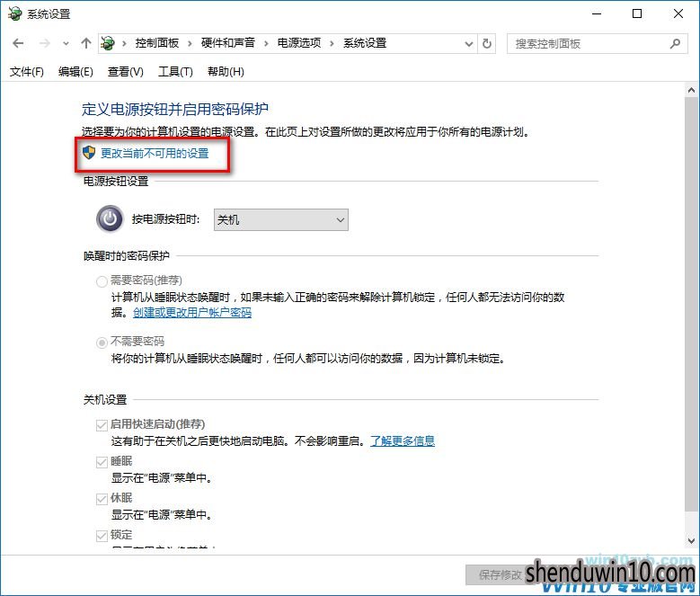Expand chevron before 控制面板 breadcrumb

click(x=125, y=44)
